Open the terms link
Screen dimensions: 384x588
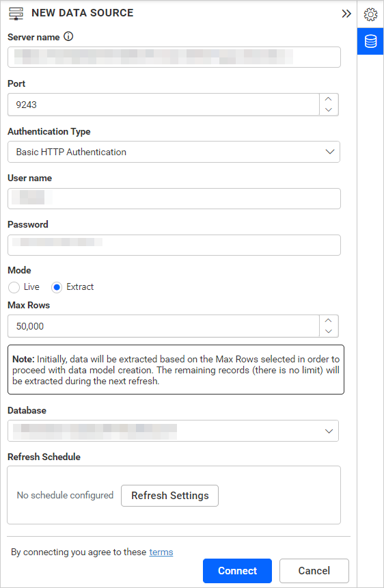coord(161,552)
